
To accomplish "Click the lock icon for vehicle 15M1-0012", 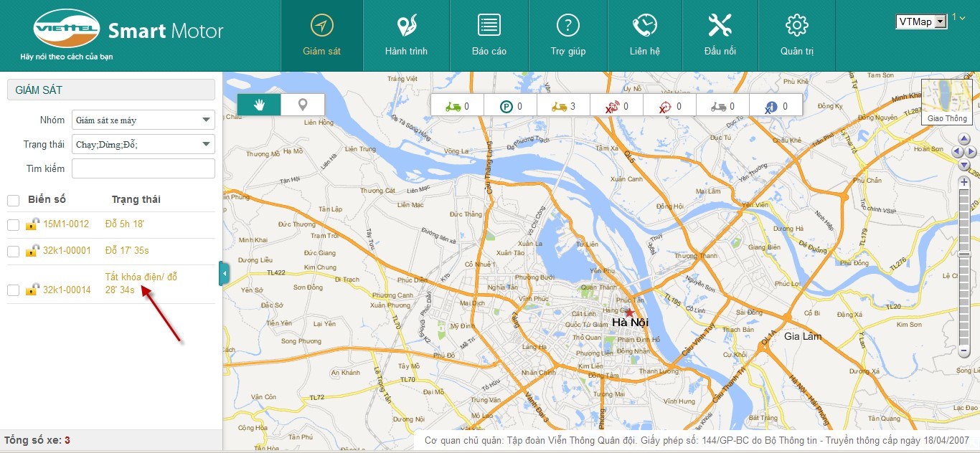I will tap(32, 224).
